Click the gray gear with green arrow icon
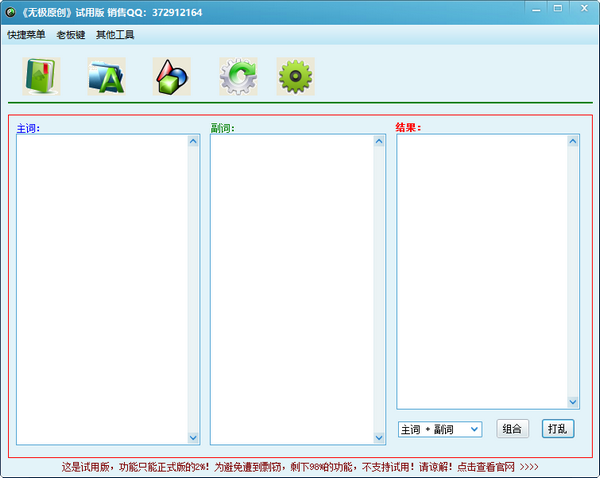This screenshot has width=600, height=478. coord(238,76)
